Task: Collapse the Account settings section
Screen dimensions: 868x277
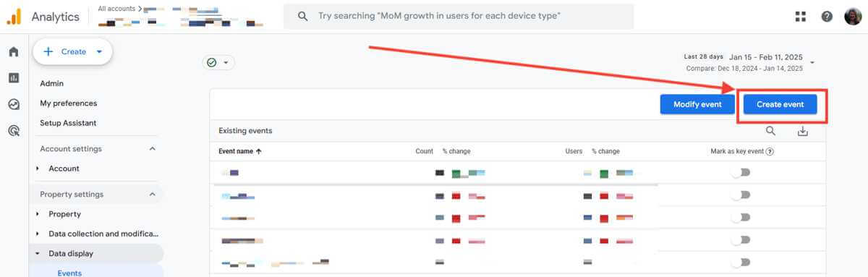Action: [152, 149]
